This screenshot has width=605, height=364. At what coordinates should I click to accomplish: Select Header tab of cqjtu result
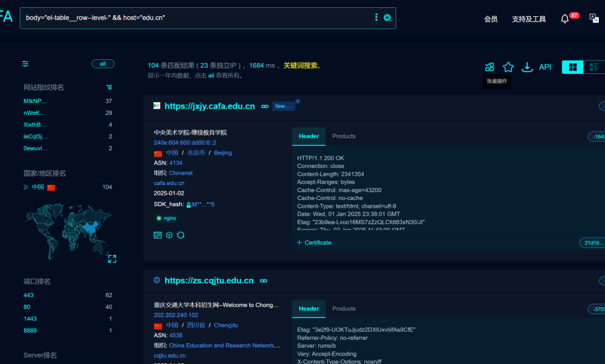tap(309, 309)
